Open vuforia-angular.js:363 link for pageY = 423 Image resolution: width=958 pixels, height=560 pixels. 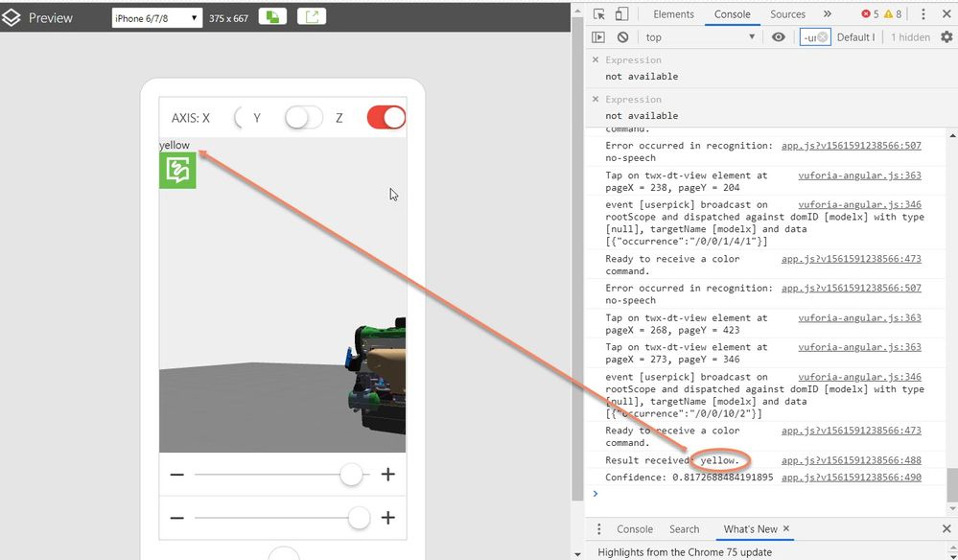[859, 317]
